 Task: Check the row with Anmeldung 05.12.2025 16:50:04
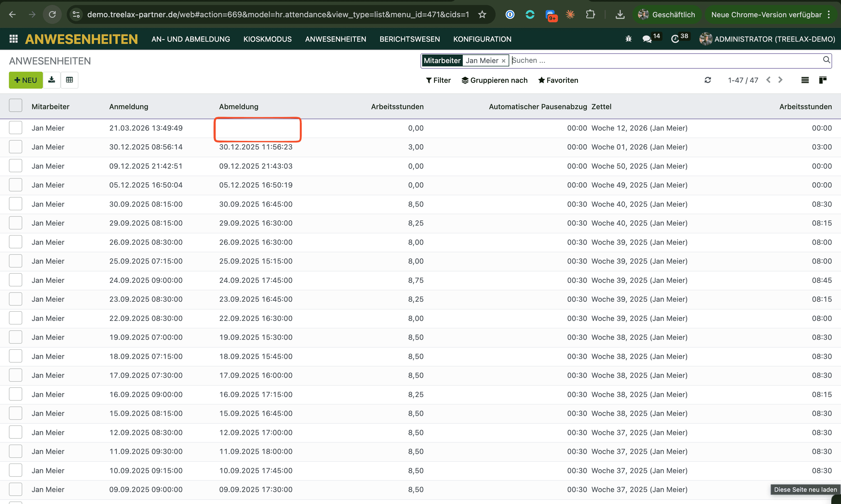(16, 185)
